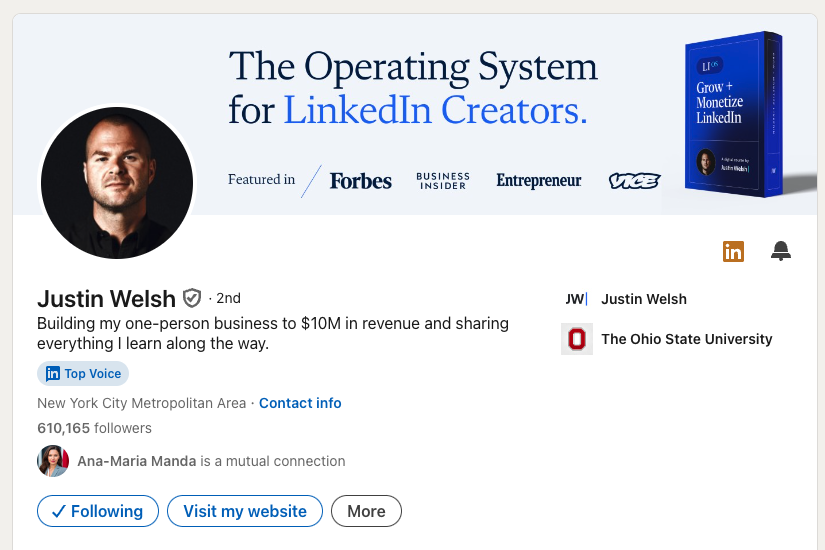The height and width of the screenshot is (550, 825).
Task: Click the verification shield badge icon
Action: coord(192,298)
